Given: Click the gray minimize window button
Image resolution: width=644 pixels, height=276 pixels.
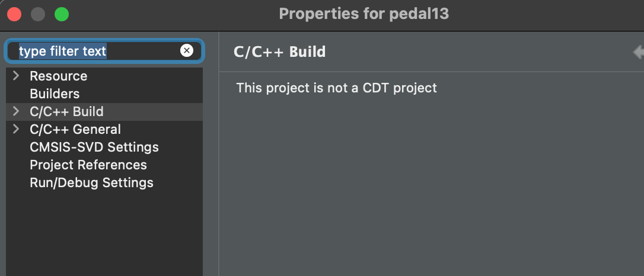Looking at the screenshot, I should 38,14.
